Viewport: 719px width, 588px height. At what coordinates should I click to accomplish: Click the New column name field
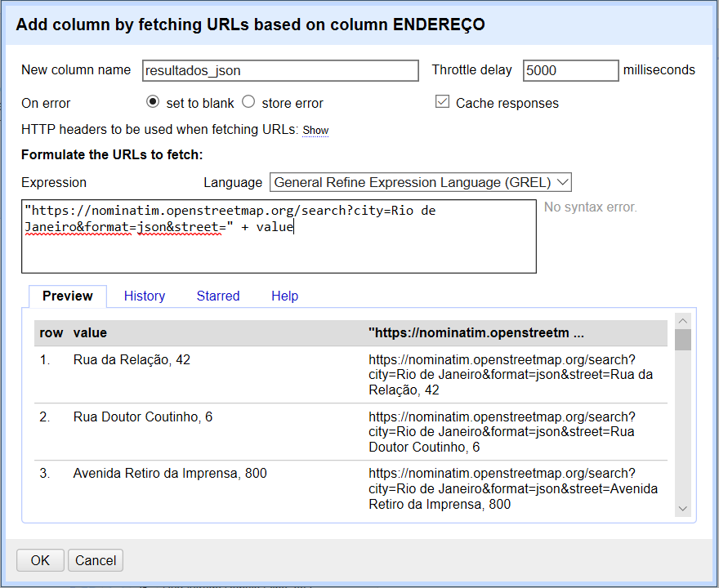(x=279, y=71)
